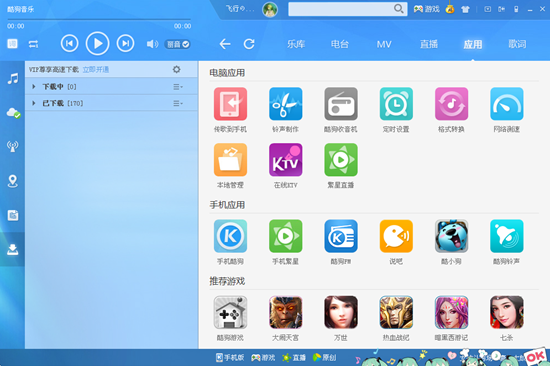Open the download manager sidebar icon
550x366 pixels.
[13, 249]
